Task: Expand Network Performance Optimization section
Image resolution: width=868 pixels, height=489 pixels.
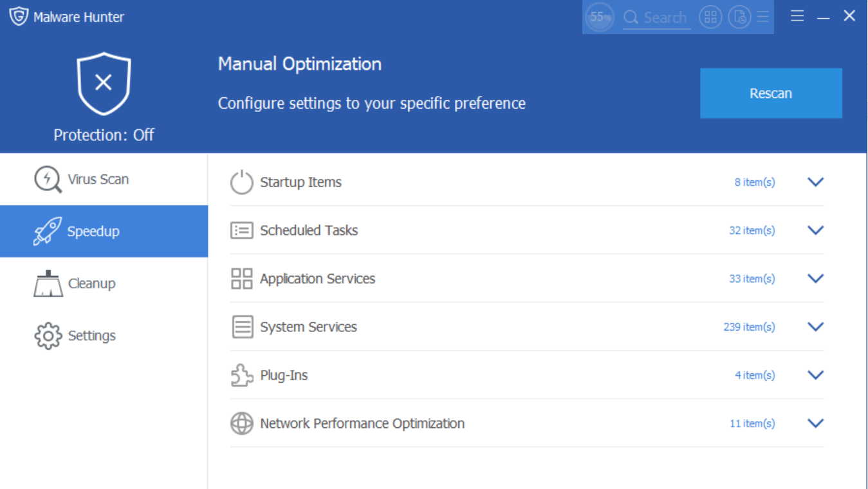Action: pyautogui.click(x=815, y=423)
